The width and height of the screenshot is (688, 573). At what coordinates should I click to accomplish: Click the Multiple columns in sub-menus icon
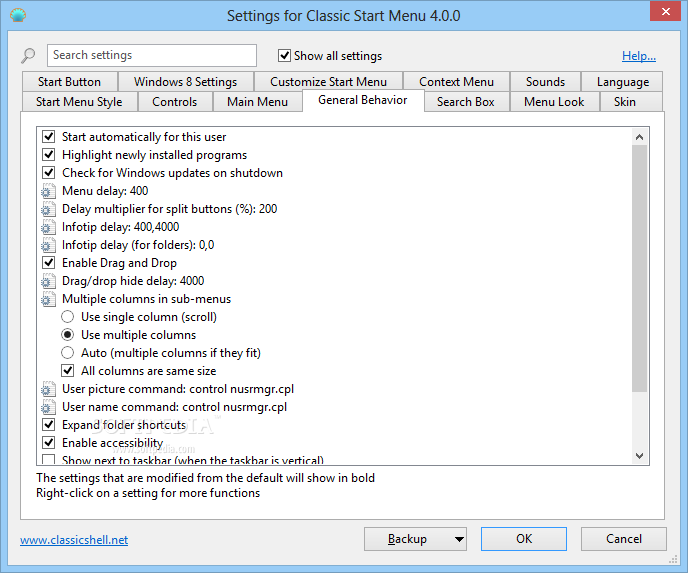coord(48,299)
